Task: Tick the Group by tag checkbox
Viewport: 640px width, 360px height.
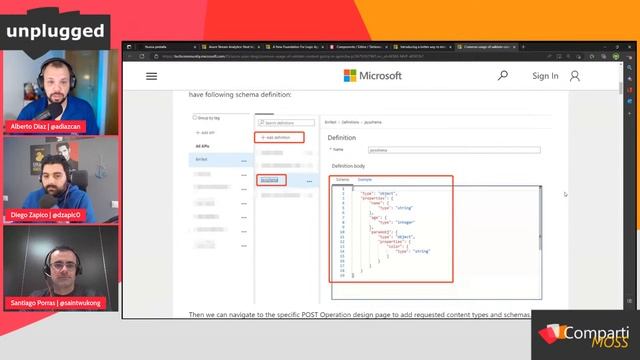Action: point(195,118)
